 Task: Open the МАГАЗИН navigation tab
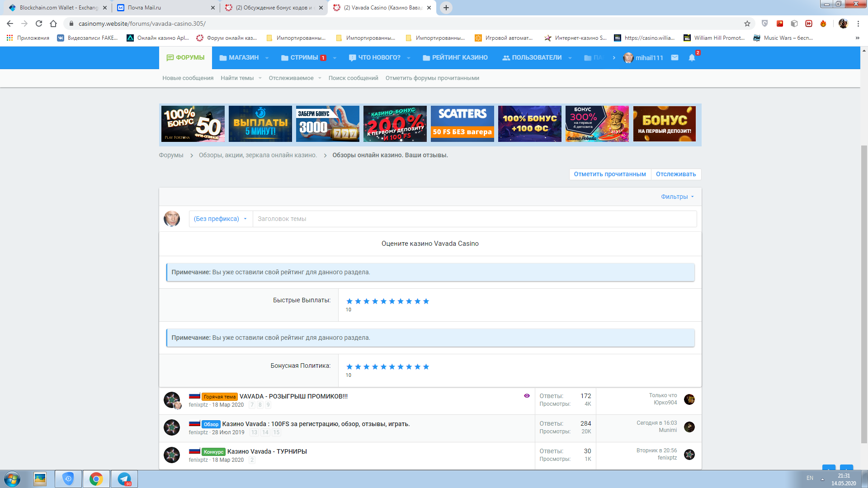[239, 57]
